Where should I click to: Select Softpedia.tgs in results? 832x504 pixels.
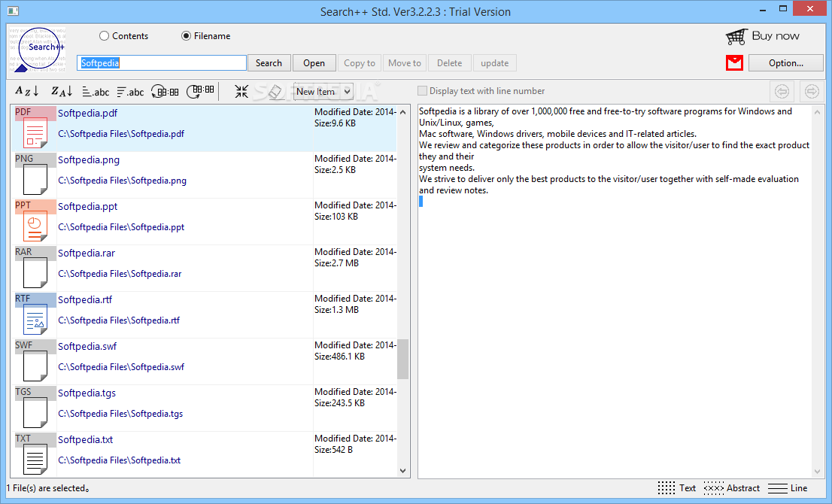[87, 393]
